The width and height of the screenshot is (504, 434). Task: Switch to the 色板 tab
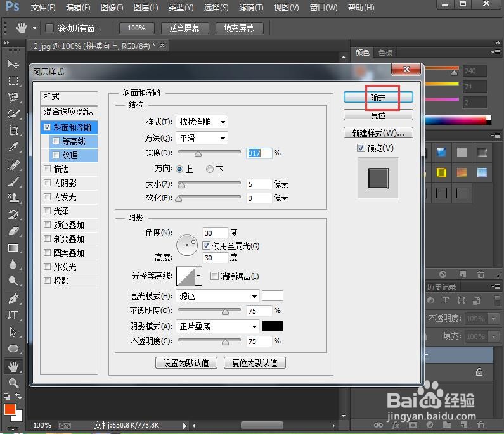[x=385, y=53]
